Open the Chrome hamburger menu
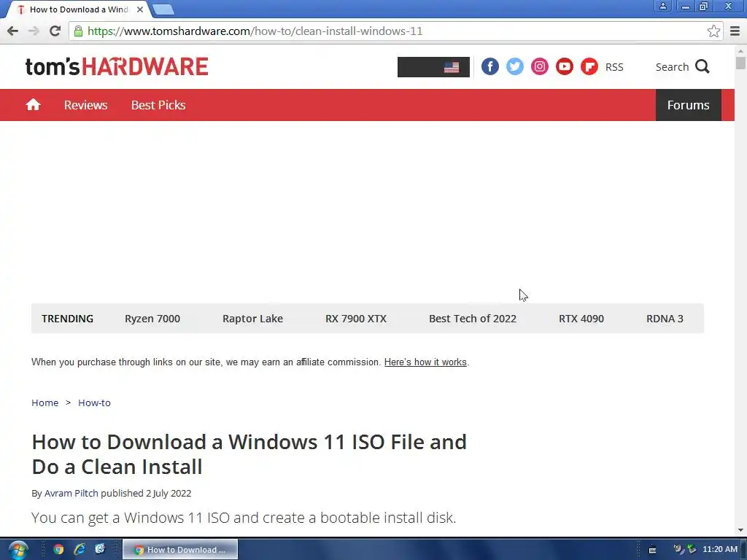747x560 pixels. tap(735, 31)
